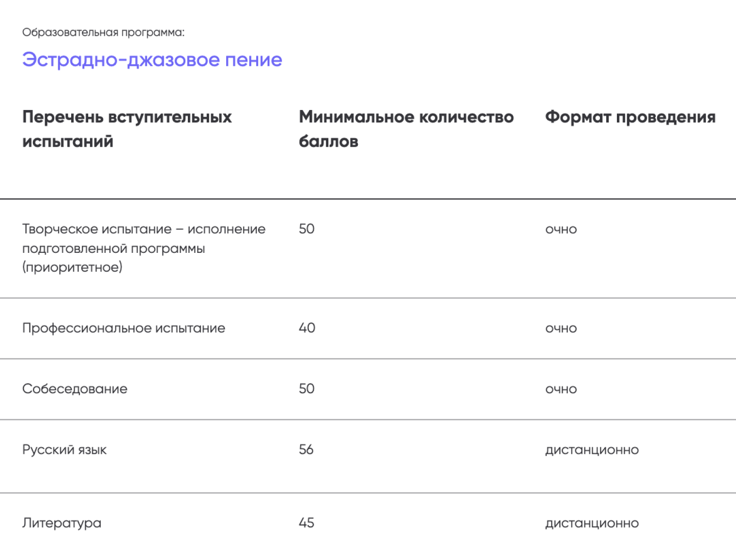This screenshot has width=736, height=560.
Task: Click the Литература row label
Action: (x=61, y=523)
